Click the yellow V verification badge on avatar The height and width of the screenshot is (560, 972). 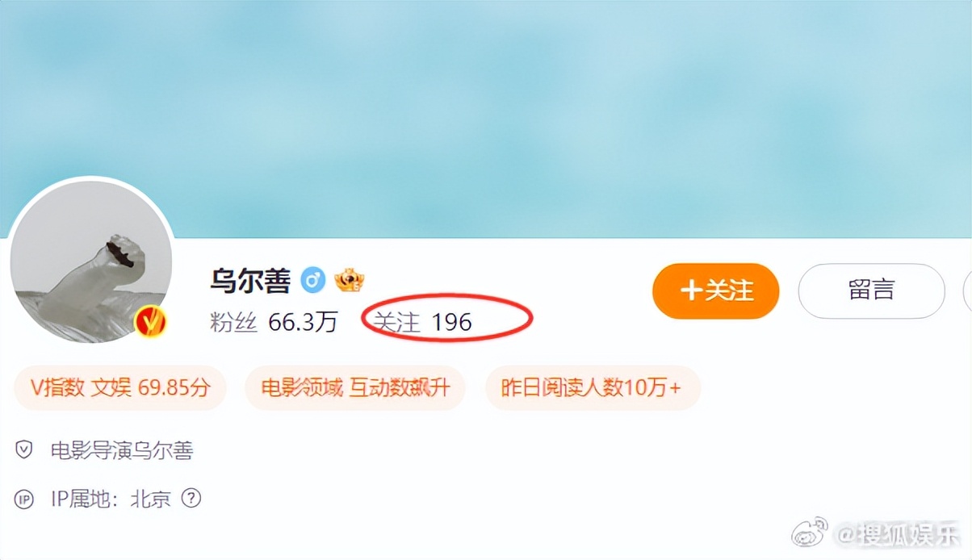point(151,322)
